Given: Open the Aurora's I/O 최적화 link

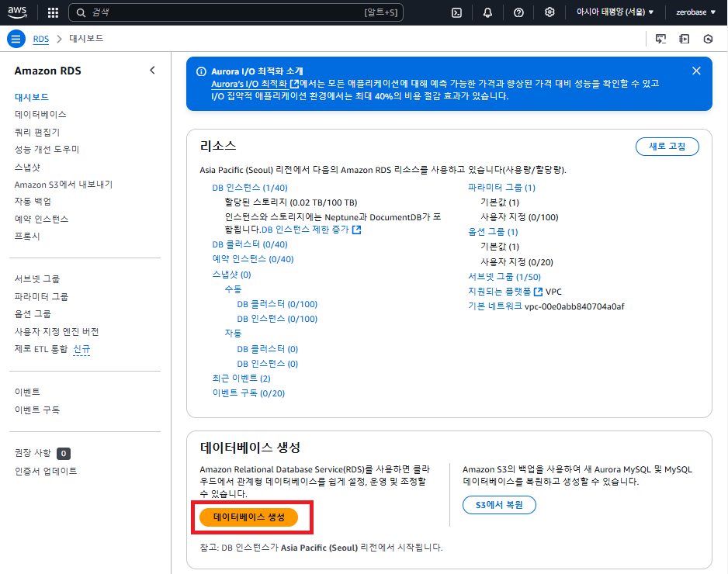Looking at the screenshot, I should coord(255,84).
